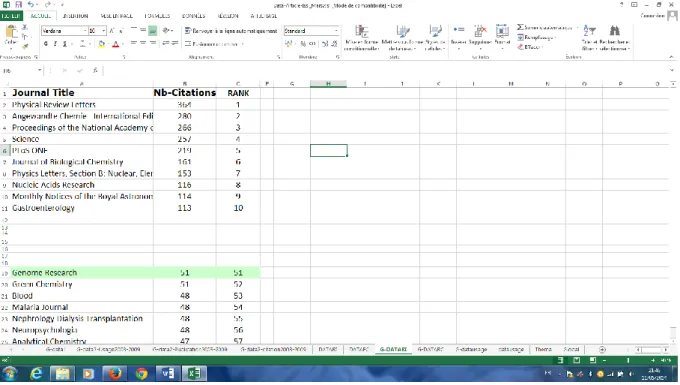The height and width of the screenshot is (385, 680).
Task: Toggle bottom vertical alignment (highlighted green)
Action: (x=153, y=31)
